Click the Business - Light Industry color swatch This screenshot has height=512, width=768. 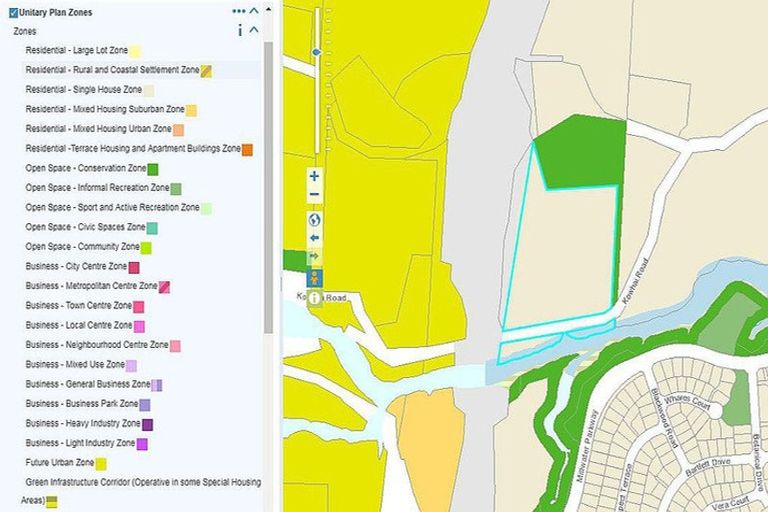click(x=142, y=444)
